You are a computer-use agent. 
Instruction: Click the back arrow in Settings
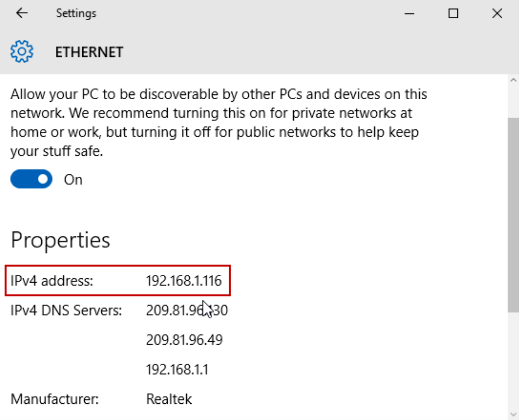pos(22,13)
